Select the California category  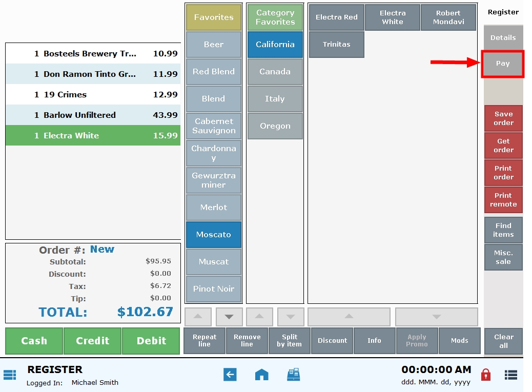pos(275,45)
